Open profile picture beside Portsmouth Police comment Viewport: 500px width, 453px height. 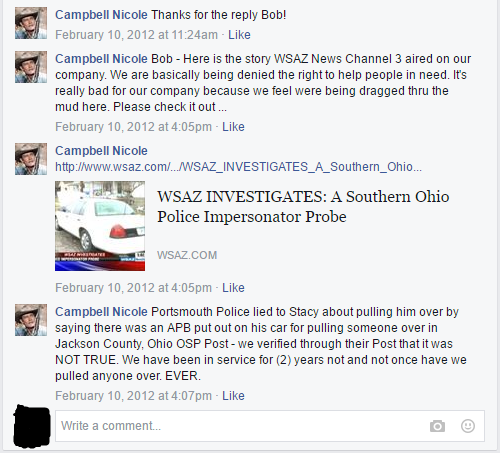pyautogui.click(x=31, y=320)
